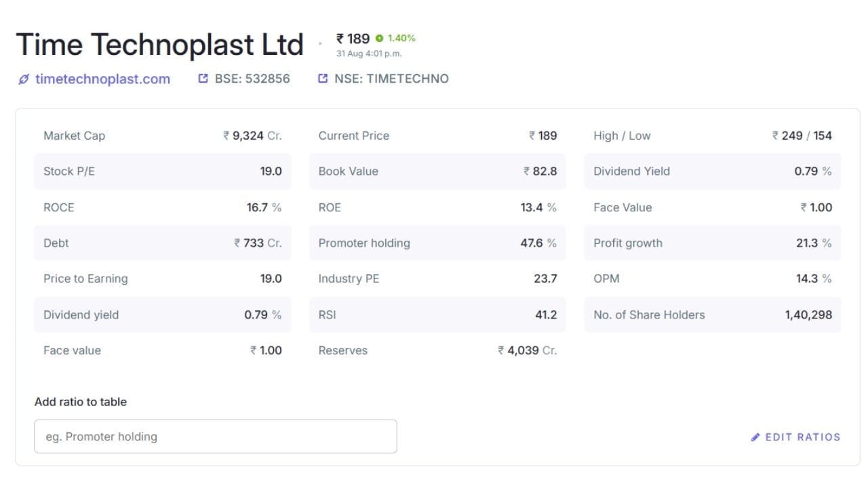Click the 'OPM' label

click(x=606, y=279)
